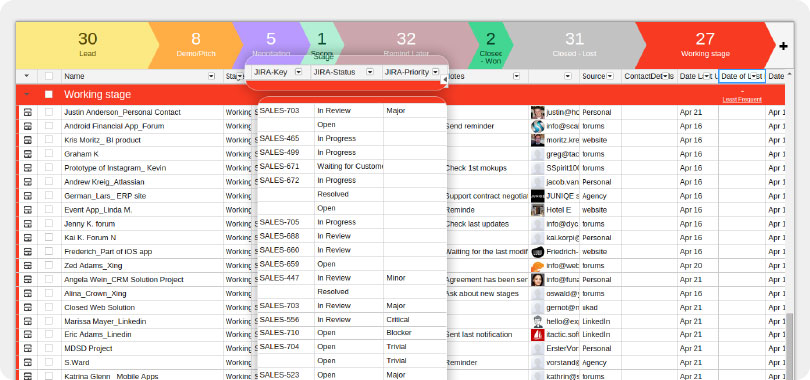Click the red itactic logo for Eric Adams

coord(537,335)
